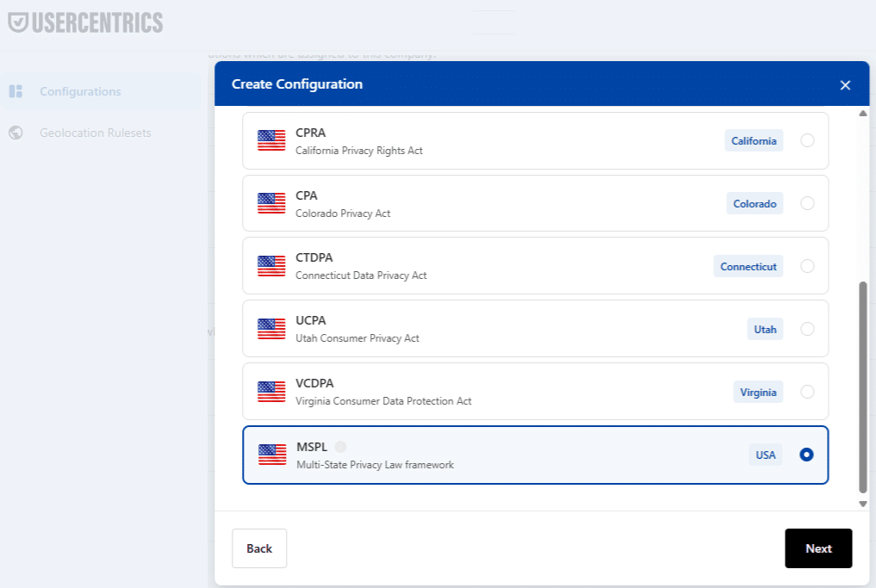Click the CPA US flag icon
876x588 pixels.
(271, 203)
